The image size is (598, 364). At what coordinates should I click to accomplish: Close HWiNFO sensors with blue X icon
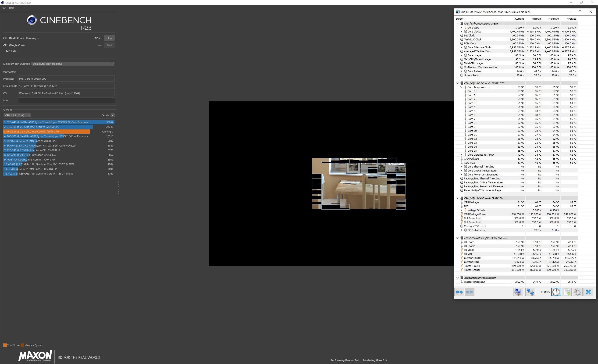[x=588, y=292]
